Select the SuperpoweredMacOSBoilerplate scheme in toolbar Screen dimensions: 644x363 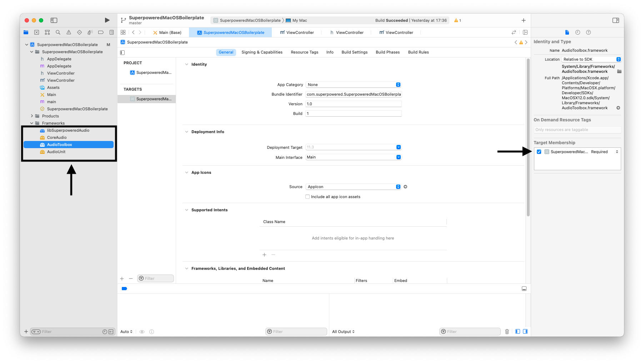pyautogui.click(x=247, y=20)
